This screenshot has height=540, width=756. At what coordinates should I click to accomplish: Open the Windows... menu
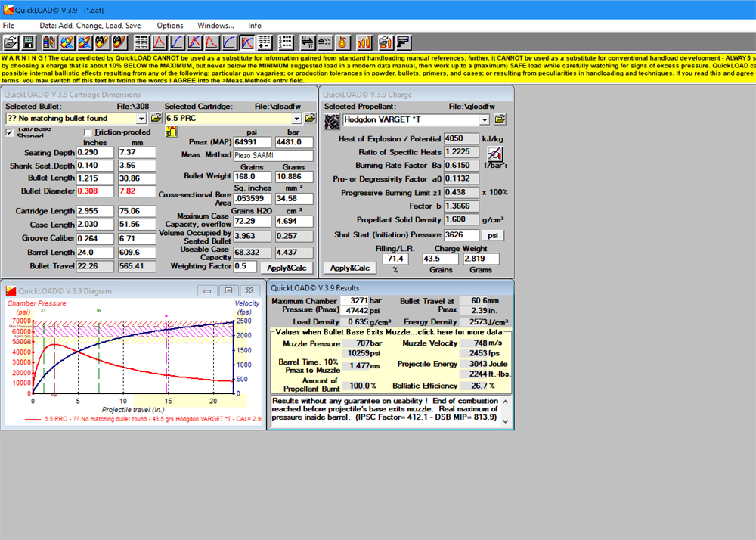pyautogui.click(x=215, y=26)
